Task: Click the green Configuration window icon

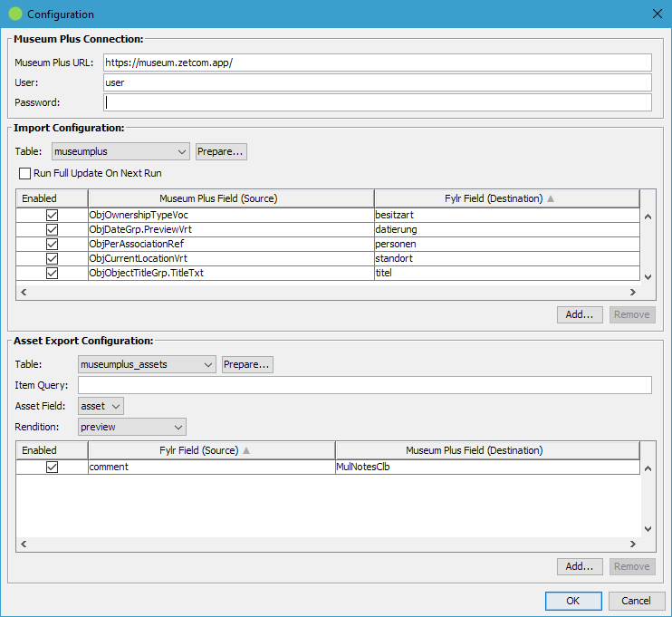Action: [15, 14]
